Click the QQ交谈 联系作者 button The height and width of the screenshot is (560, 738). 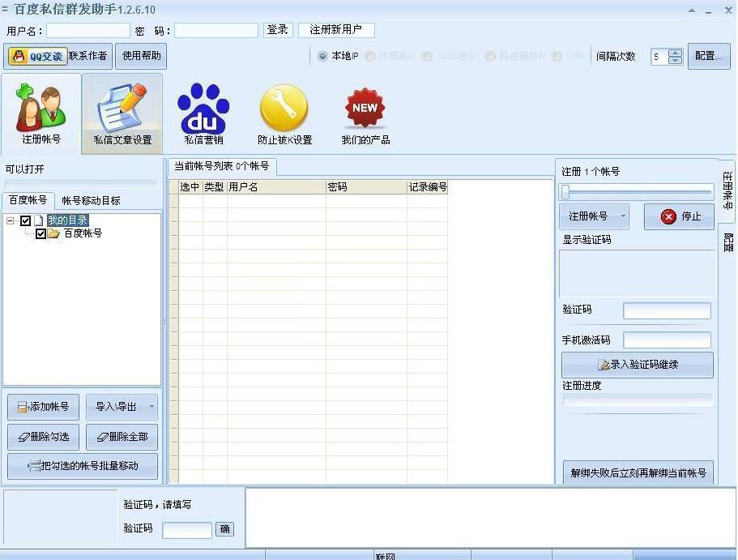click(x=58, y=56)
